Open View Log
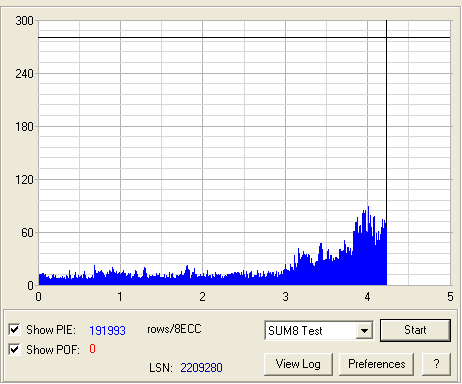Viewport: 462px width, 384px height. point(298,364)
